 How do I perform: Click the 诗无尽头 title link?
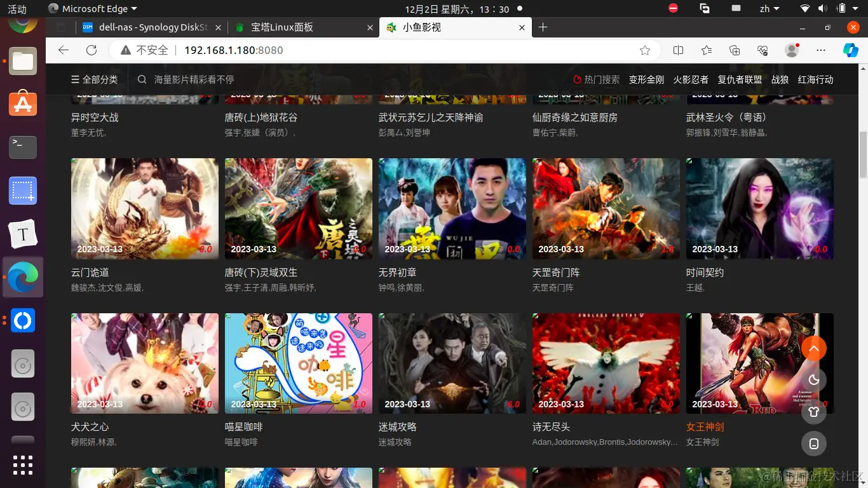pyautogui.click(x=552, y=427)
